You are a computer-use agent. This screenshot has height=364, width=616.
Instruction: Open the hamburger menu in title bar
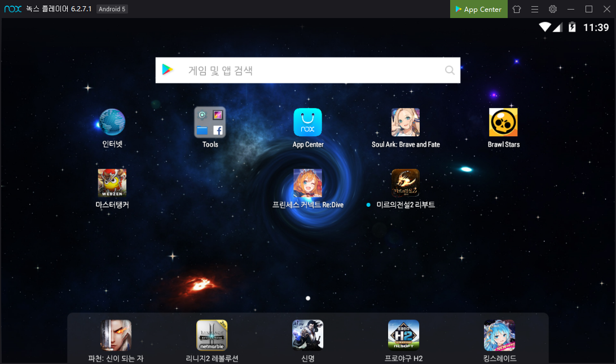pos(535,9)
